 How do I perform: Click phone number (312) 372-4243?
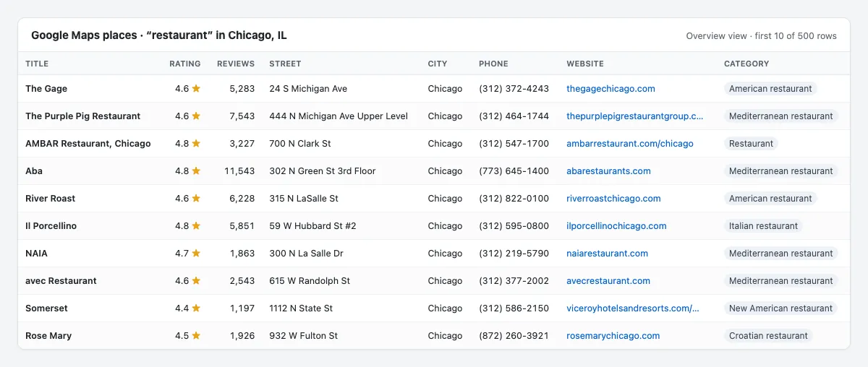point(514,89)
